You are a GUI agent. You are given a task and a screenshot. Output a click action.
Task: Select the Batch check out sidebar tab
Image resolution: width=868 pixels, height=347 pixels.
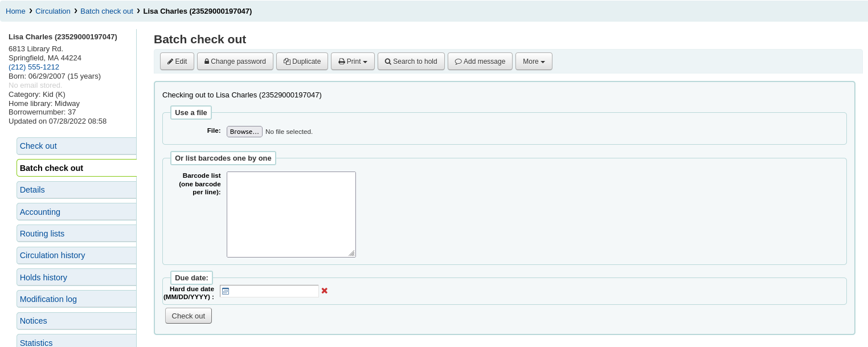click(x=76, y=168)
